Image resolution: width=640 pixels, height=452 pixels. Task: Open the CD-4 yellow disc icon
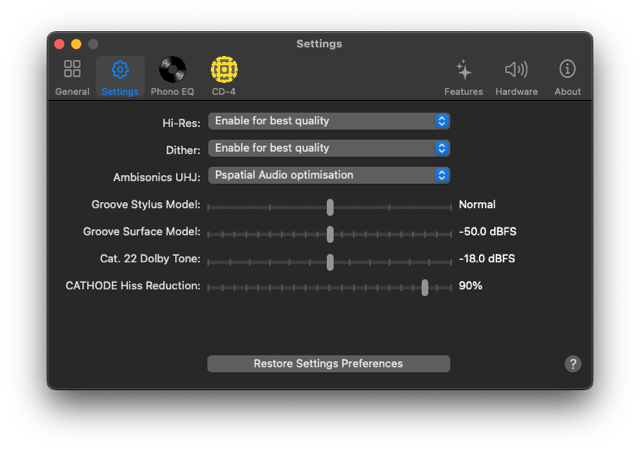click(224, 76)
